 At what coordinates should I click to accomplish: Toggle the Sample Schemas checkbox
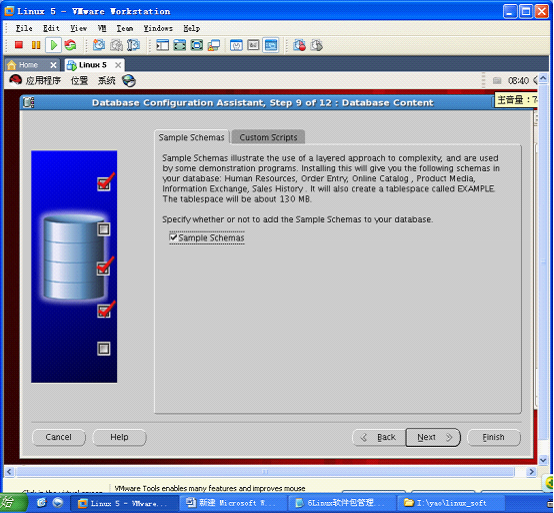[x=173, y=237]
